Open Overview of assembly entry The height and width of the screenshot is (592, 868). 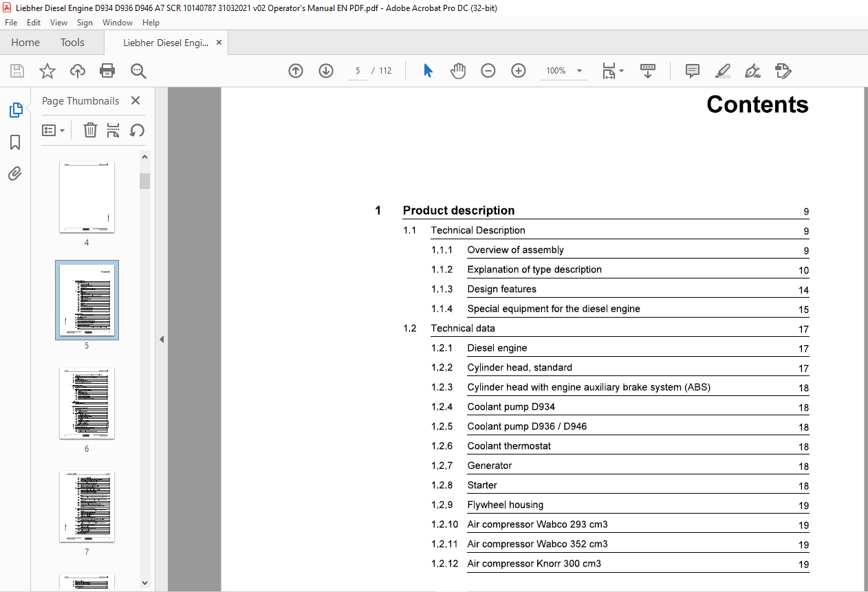pos(515,250)
